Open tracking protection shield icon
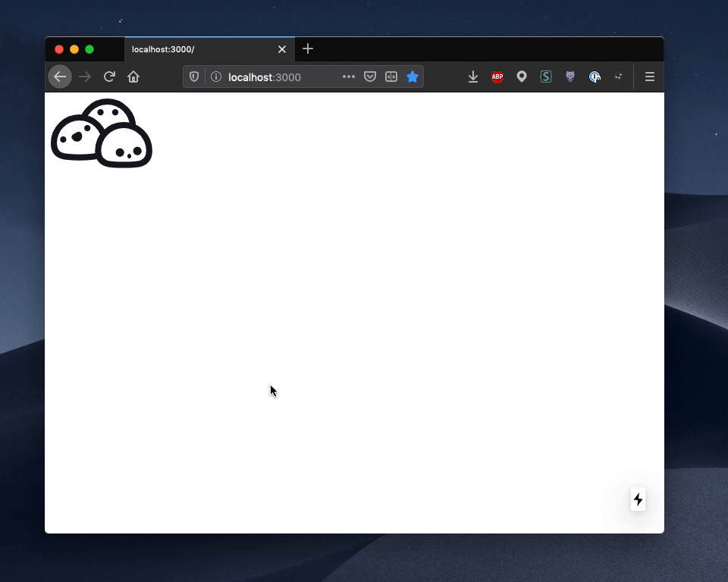This screenshot has width=728, height=582. 194,77
